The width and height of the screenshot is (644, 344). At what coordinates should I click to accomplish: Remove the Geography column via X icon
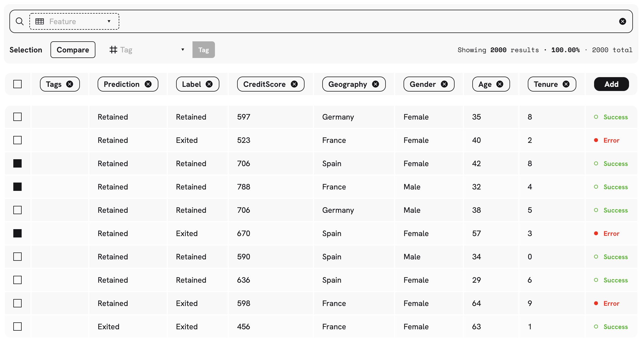click(376, 84)
